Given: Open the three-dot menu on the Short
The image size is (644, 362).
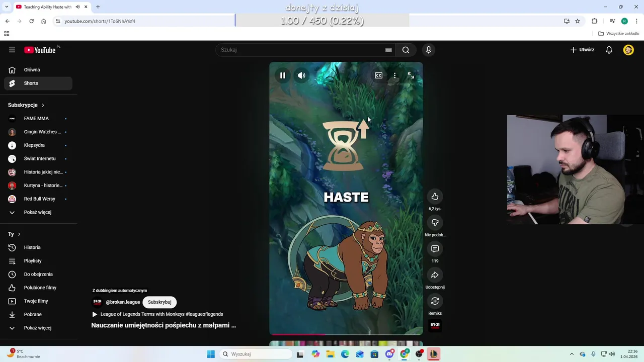Looking at the screenshot, I should [x=394, y=75].
